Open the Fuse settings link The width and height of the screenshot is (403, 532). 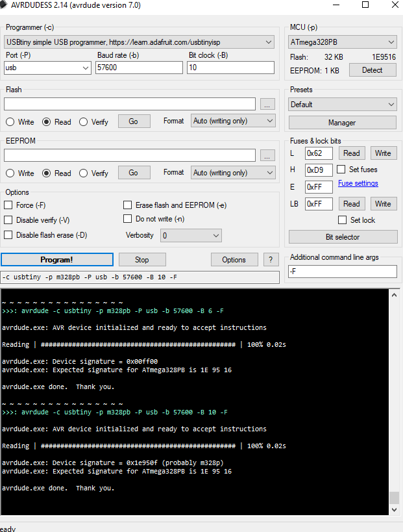358,183
